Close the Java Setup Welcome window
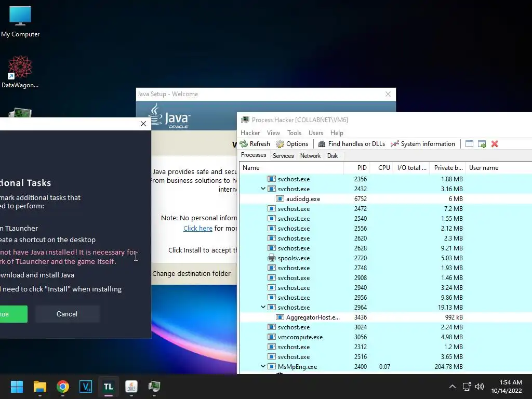The image size is (532, 399). [x=388, y=94]
